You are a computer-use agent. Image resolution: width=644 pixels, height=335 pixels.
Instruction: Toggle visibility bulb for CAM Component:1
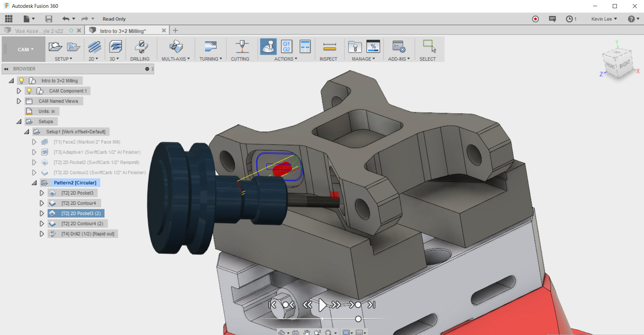point(29,91)
